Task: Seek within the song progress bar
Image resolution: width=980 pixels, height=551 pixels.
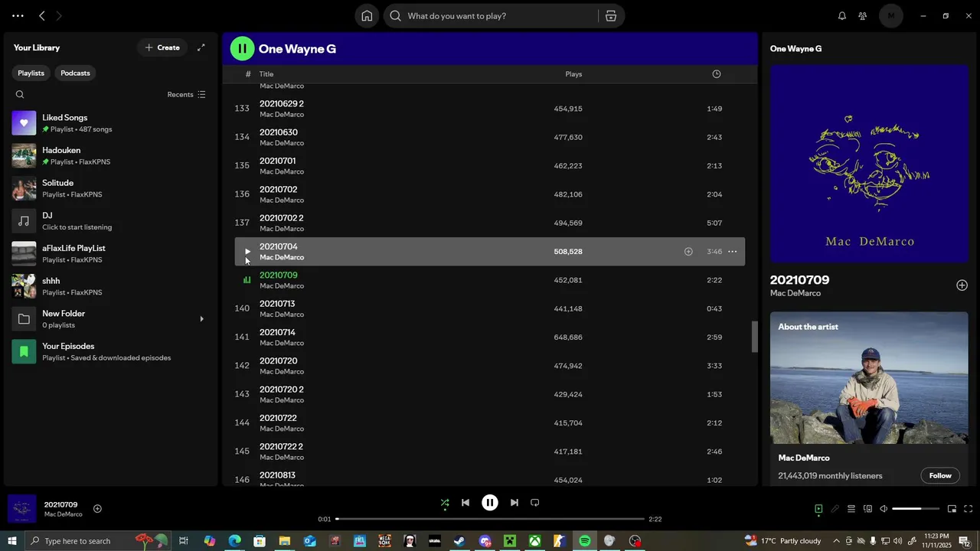Action: tap(490, 519)
